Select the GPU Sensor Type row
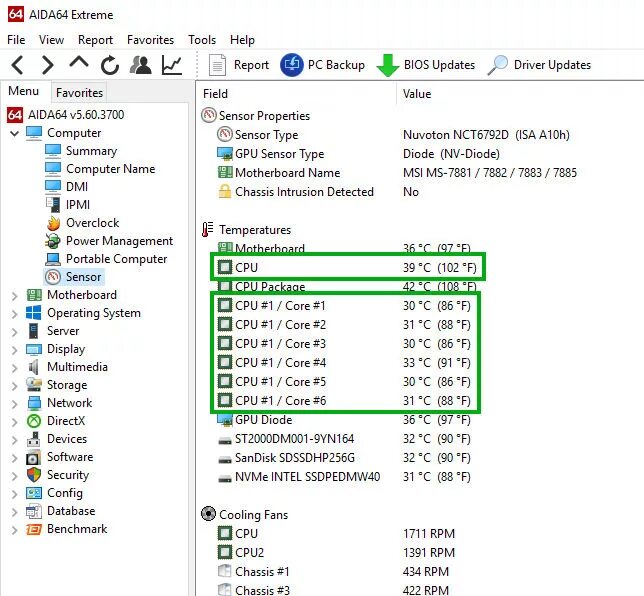Screen dimensions: 644x596 (x=358, y=154)
